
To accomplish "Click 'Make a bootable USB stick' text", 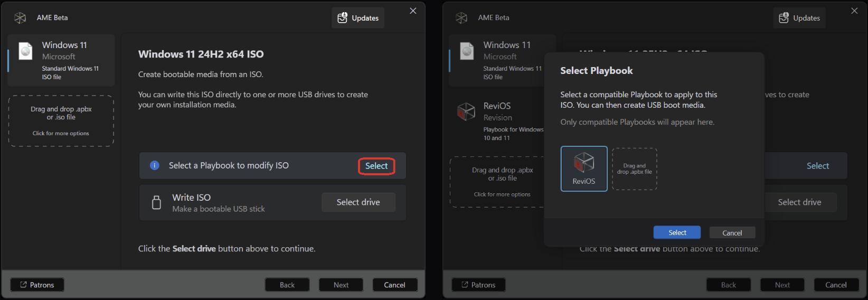I will (x=219, y=209).
